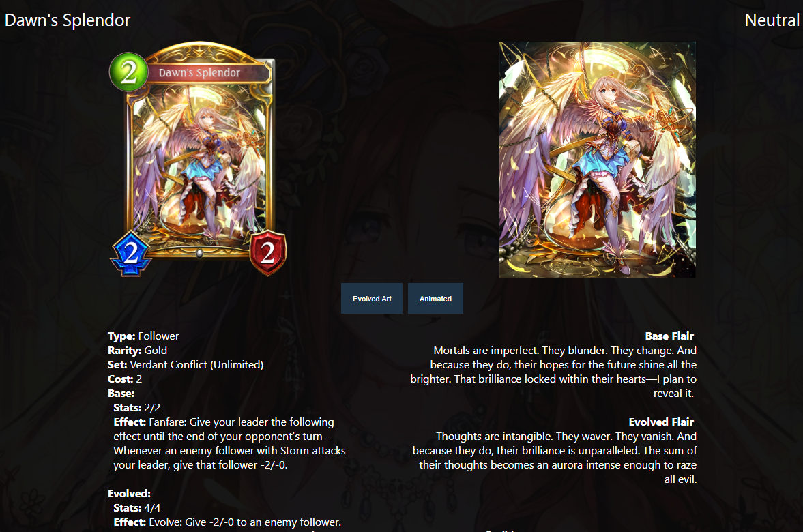
Task: Click the Evolved Flair heading
Action: (661, 422)
